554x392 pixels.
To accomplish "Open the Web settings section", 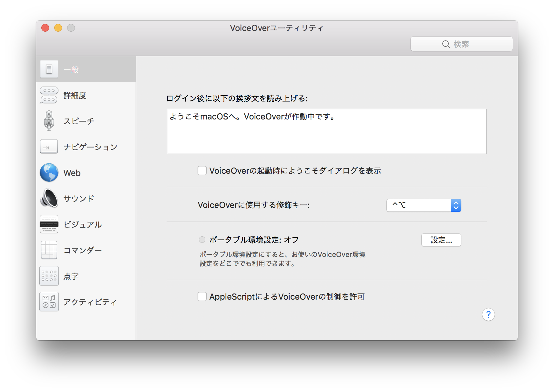I will pyautogui.click(x=48, y=172).
